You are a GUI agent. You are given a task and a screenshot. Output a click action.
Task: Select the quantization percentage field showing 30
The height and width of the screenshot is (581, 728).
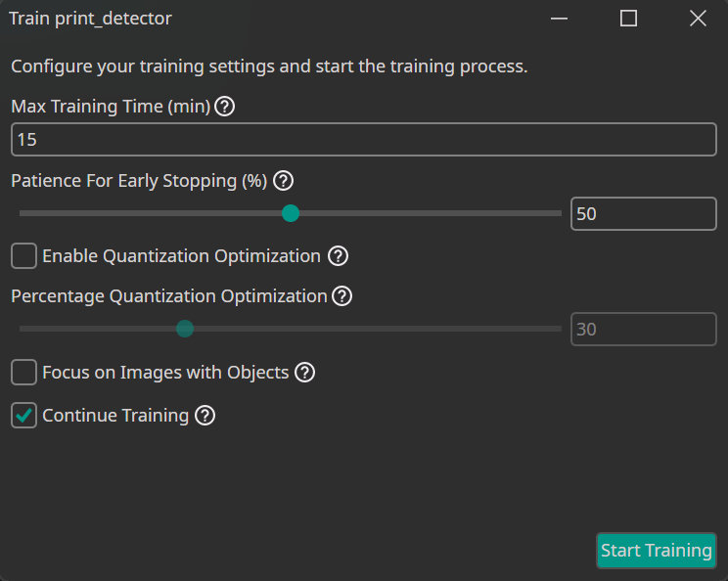643,330
